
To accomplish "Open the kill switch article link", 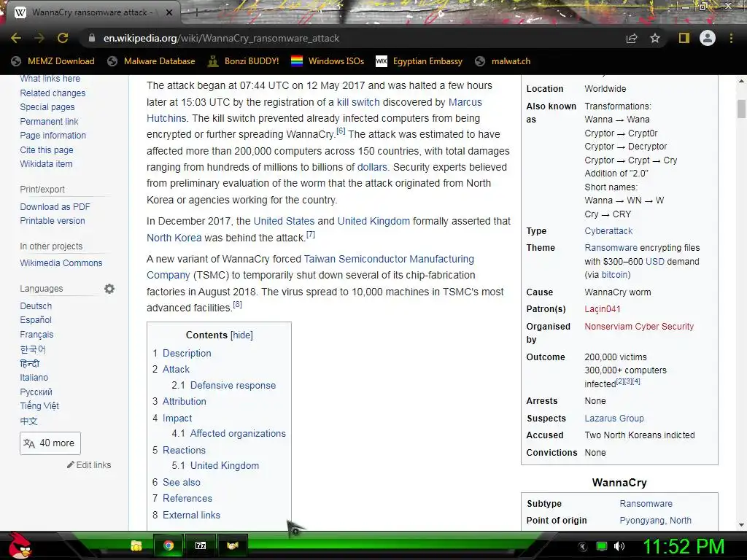I will point(358,102).
